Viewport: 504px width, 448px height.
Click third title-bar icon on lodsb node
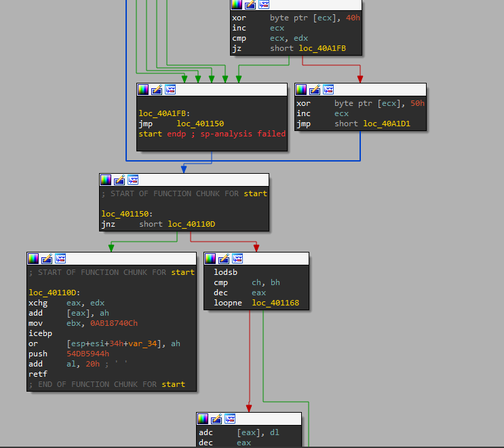237,259
